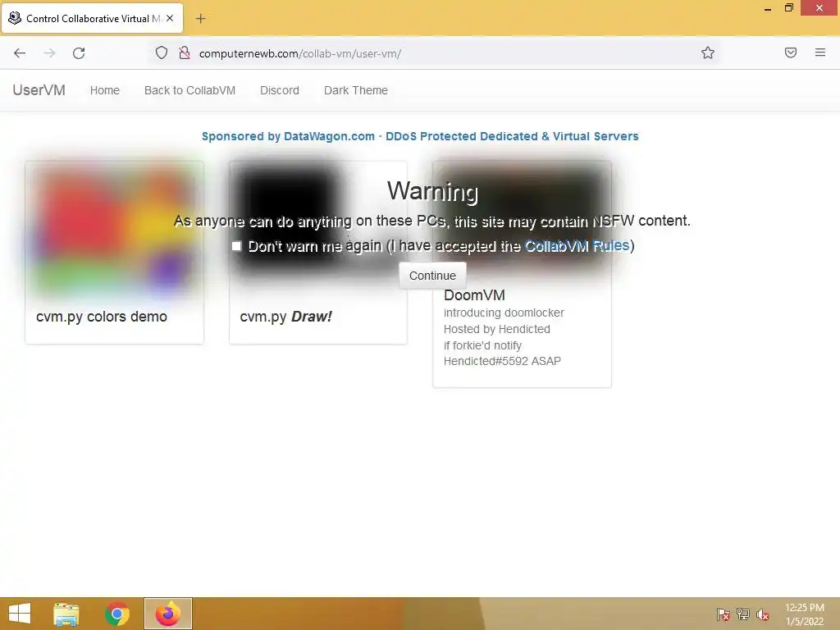
Task: Click the forward navigation arrow
Action: [x=49, y=53]
